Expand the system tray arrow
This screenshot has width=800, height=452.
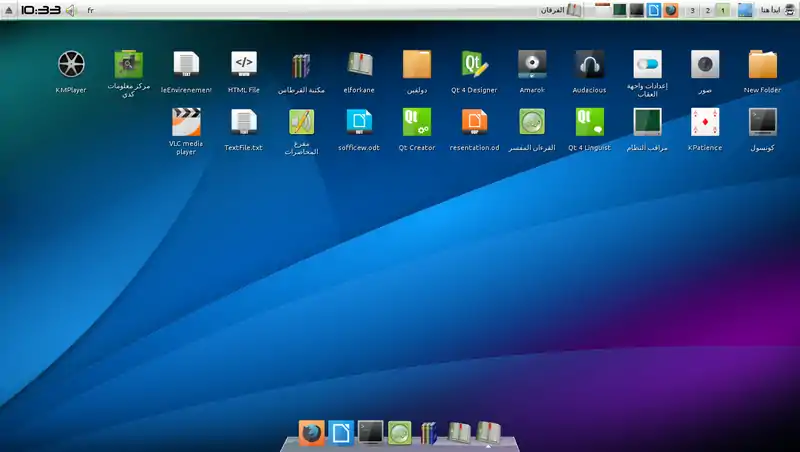point(9,10)
